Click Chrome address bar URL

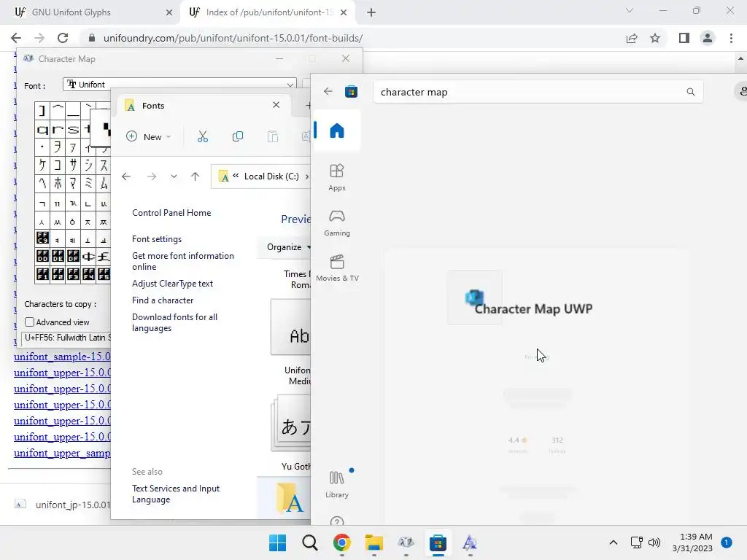pos(233,38)
